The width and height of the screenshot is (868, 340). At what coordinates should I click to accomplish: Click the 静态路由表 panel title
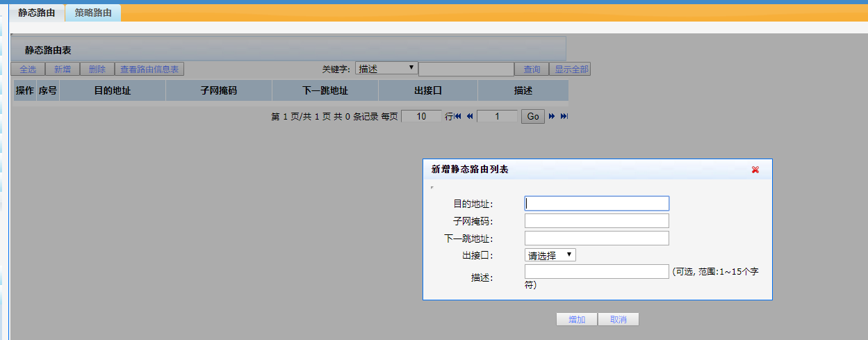click(48, 50)
